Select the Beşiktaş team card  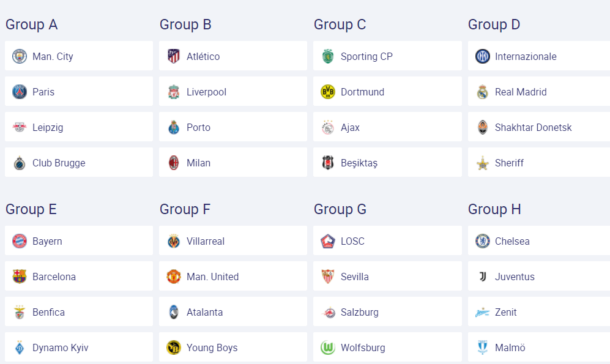[x=387, y=162]
